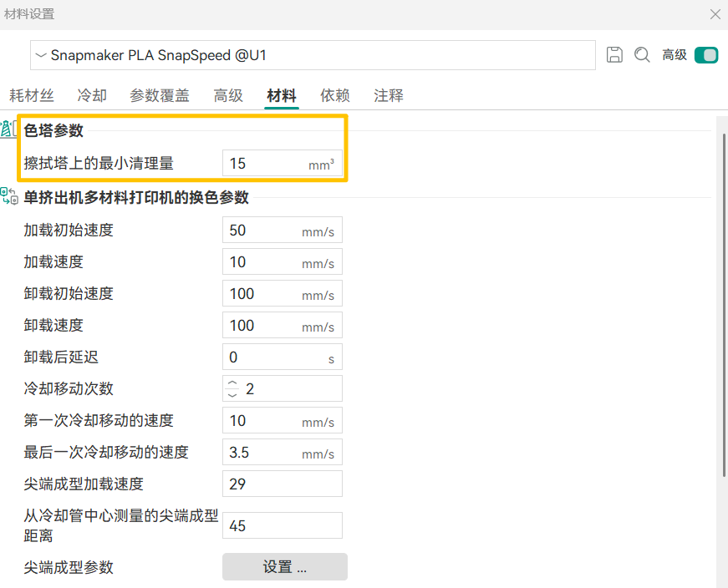The width and height of the screenshot is (728, 588).
Task: Click the 尖端成型加载速度 input field
Action: pyautogui.click(x=282, y=484)
